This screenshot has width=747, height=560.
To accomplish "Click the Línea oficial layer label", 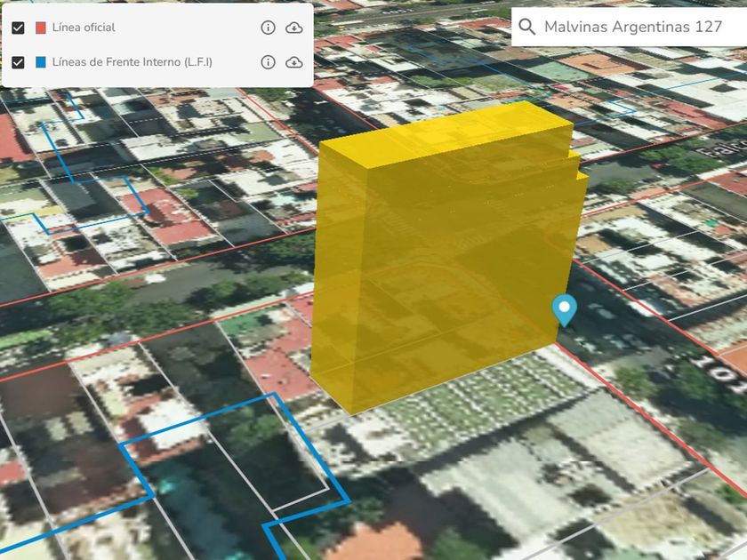I will tap(84, 28).
